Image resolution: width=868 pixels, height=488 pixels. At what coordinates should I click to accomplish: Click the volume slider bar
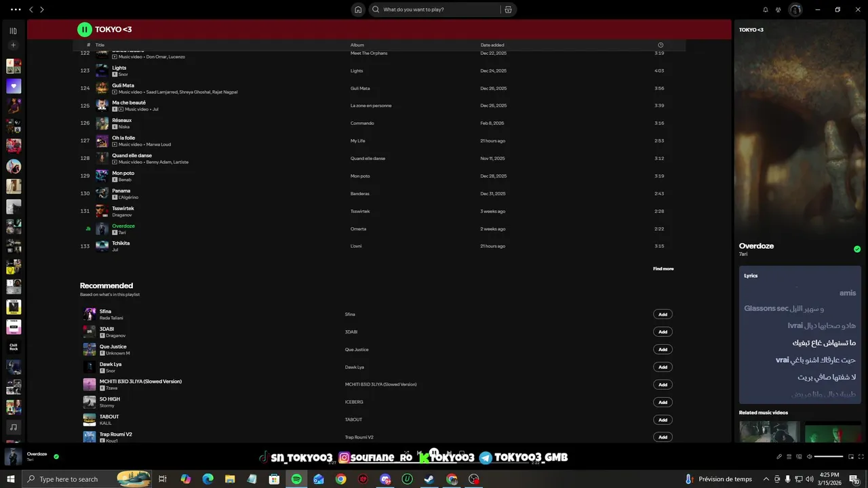(829, 457)
